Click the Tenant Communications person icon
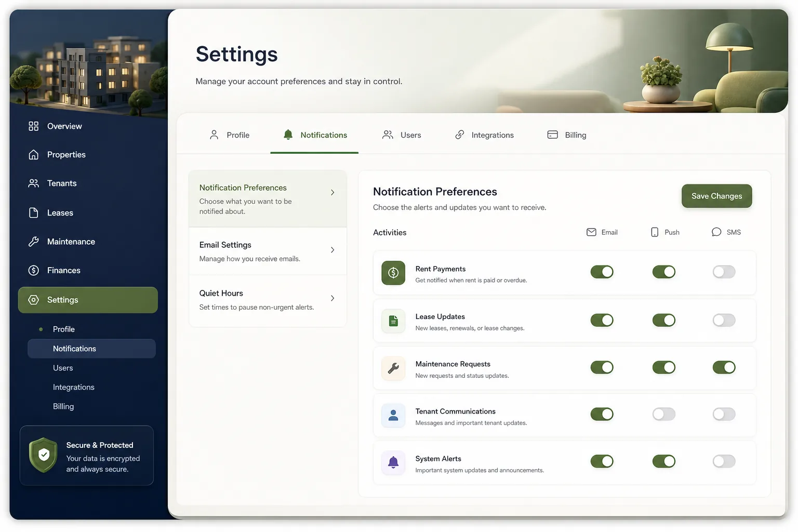The height and width of the screenshot is (532, 798). pyautogui.click(x=393, y=416)
